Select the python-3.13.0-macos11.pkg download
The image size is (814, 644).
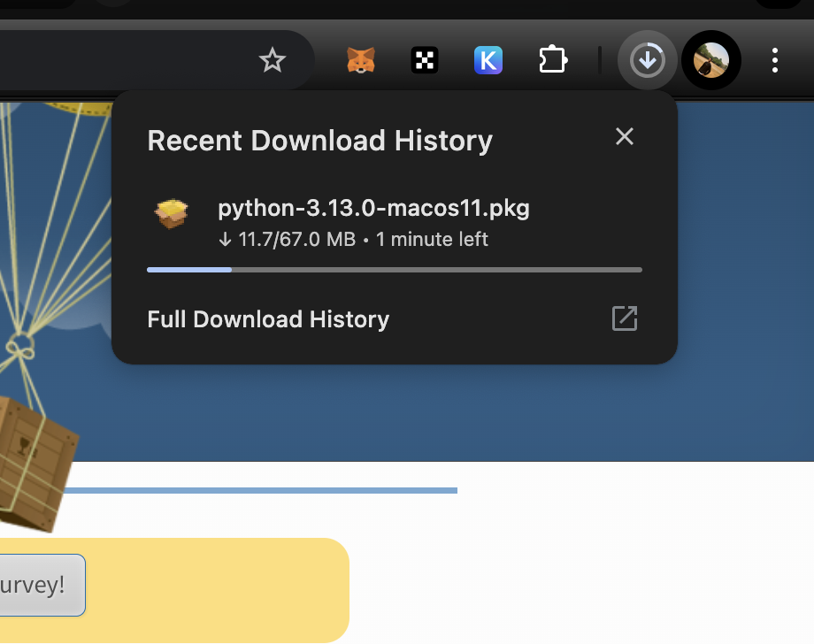[373, 209]
